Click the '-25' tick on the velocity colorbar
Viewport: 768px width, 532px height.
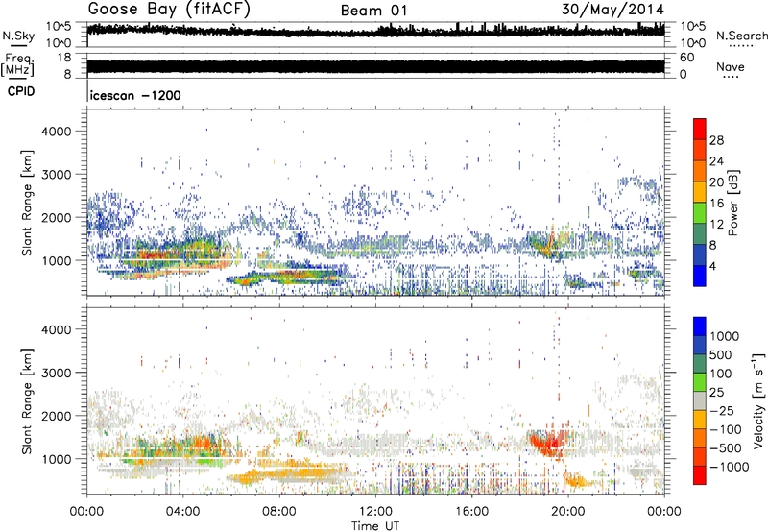[x=722, y=410]
